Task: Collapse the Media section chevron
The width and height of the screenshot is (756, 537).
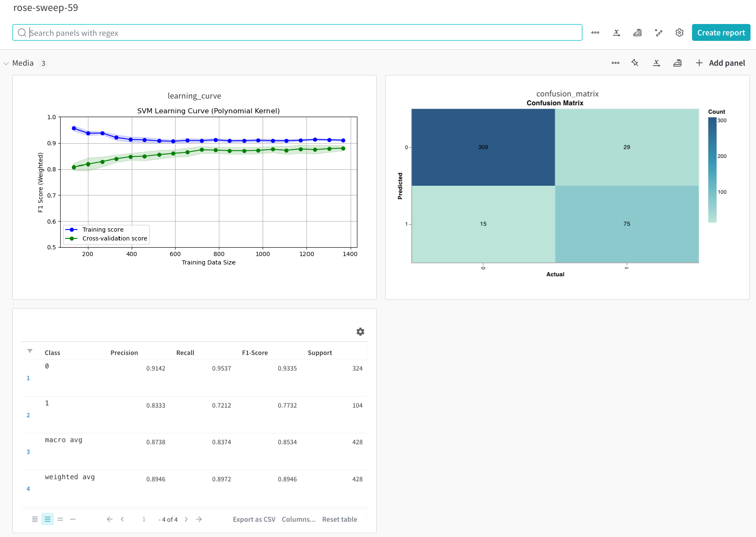Action: (6, 64)
